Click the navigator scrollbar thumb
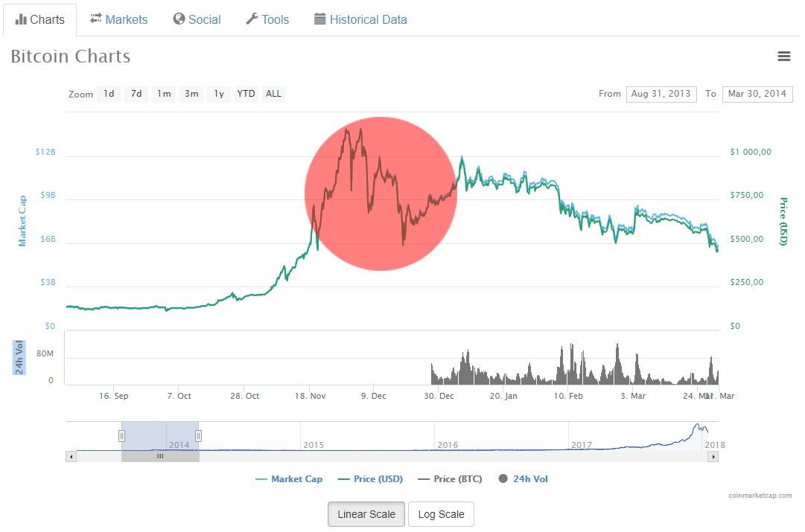805x532 pixels. click(x=160, y=457)
